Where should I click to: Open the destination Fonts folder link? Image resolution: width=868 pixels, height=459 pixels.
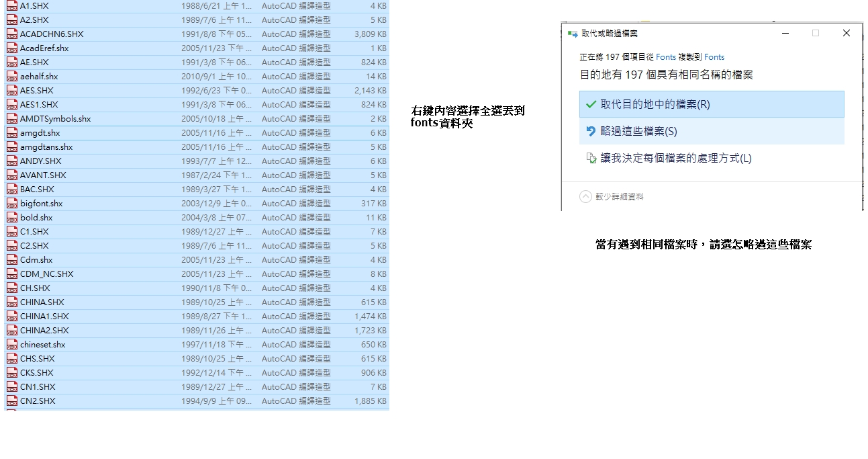[714, 57]
